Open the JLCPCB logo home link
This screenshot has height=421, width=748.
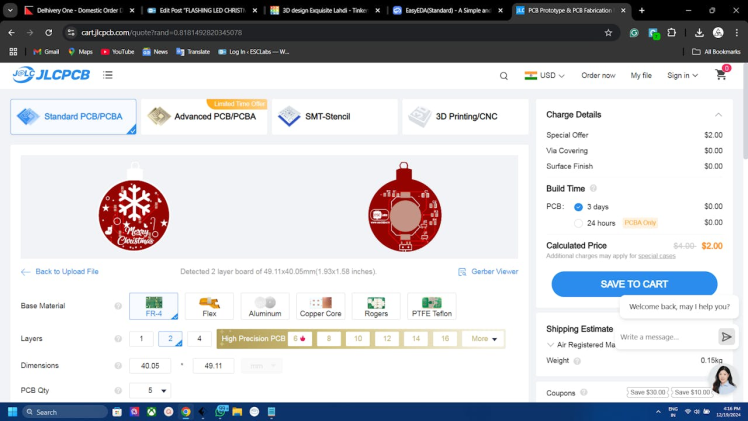pyautogui.click(x=51, y=75)
